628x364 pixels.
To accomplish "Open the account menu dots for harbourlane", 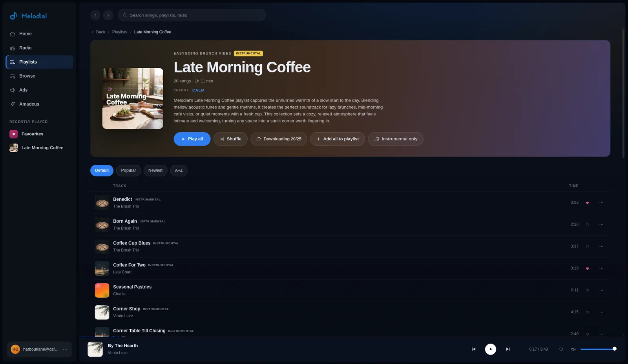I will click(65, 349).
